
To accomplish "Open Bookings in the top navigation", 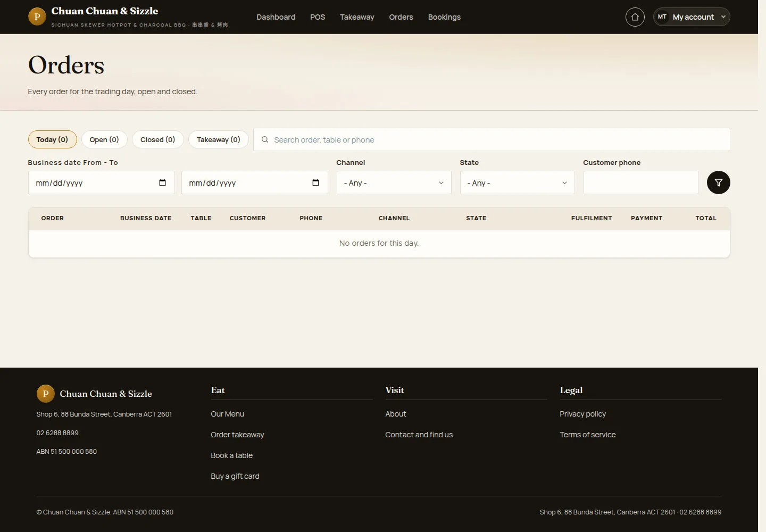I will 444,17.
